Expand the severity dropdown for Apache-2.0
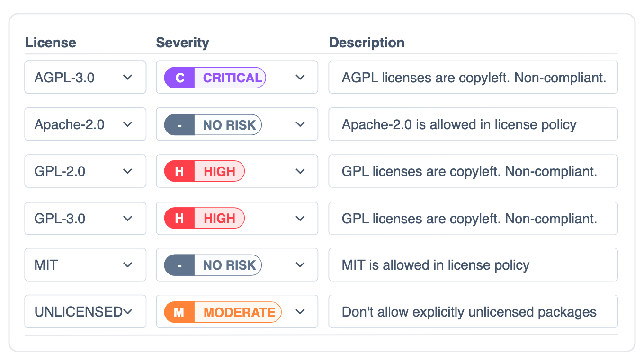The width and height of the screenshot is (644, 361). tap(300, 124)
